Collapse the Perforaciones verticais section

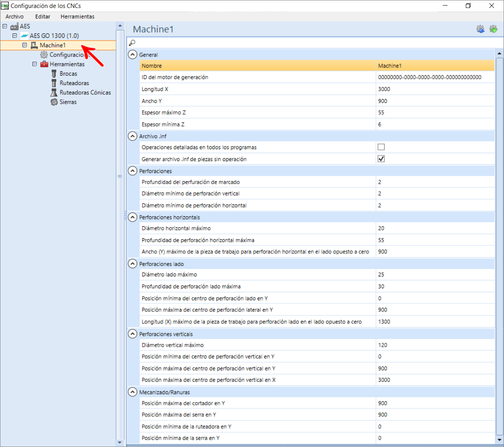coord(132,334)
